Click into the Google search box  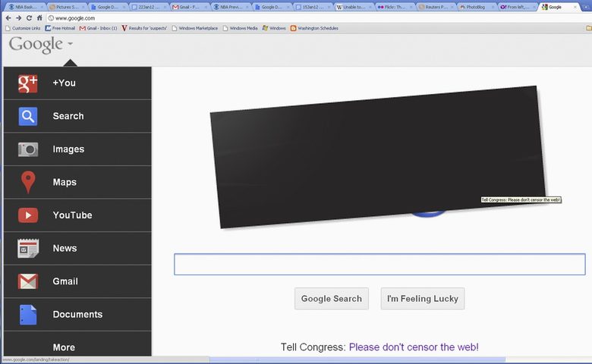coord(379,265)
